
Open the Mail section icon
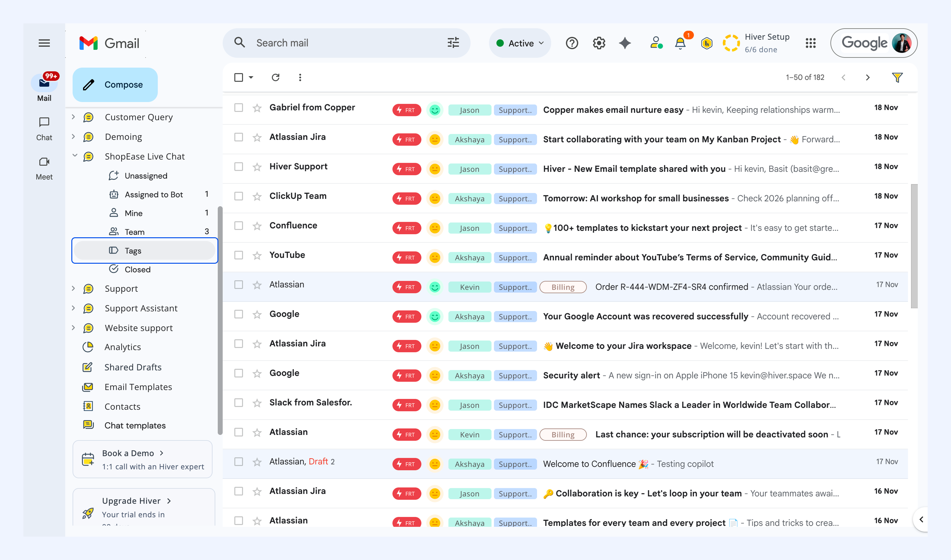pos(44,83)
